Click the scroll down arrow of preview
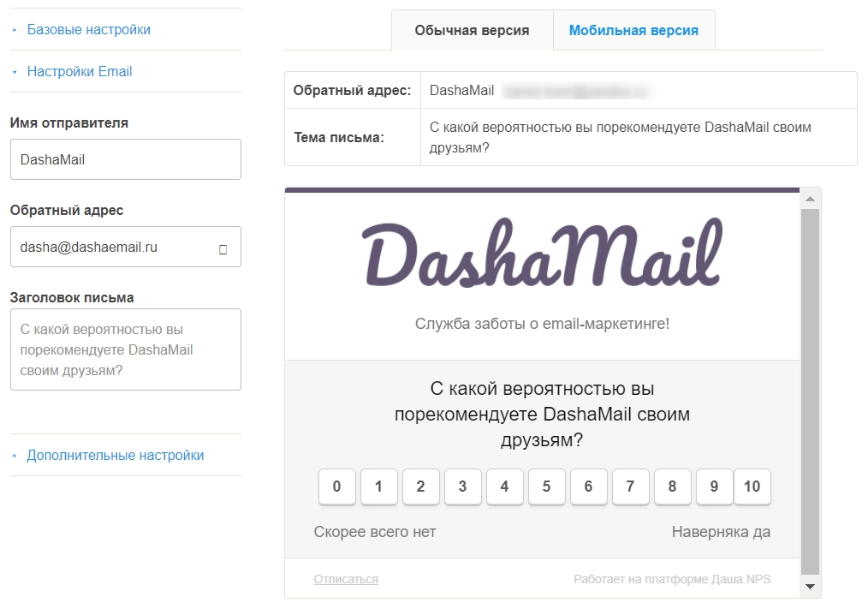This screenshot has height=603, width=868. pyautogui.click(x=810, y=587)
